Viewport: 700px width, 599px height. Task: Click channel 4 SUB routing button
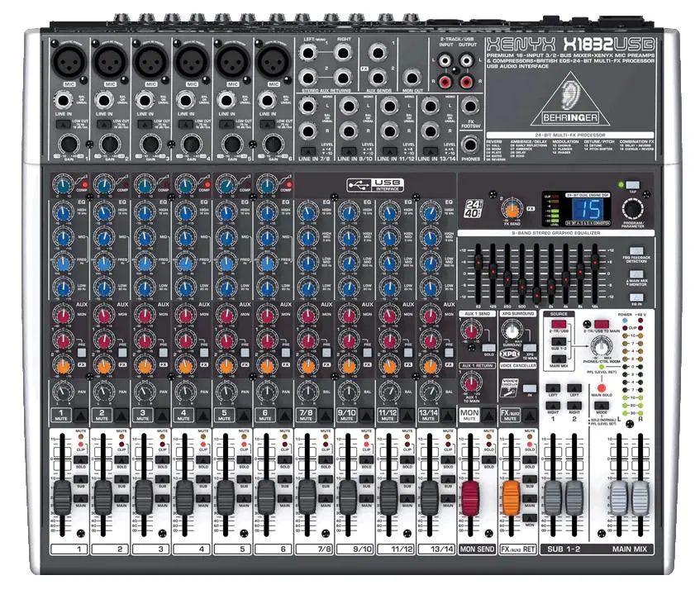pos(203,479)
